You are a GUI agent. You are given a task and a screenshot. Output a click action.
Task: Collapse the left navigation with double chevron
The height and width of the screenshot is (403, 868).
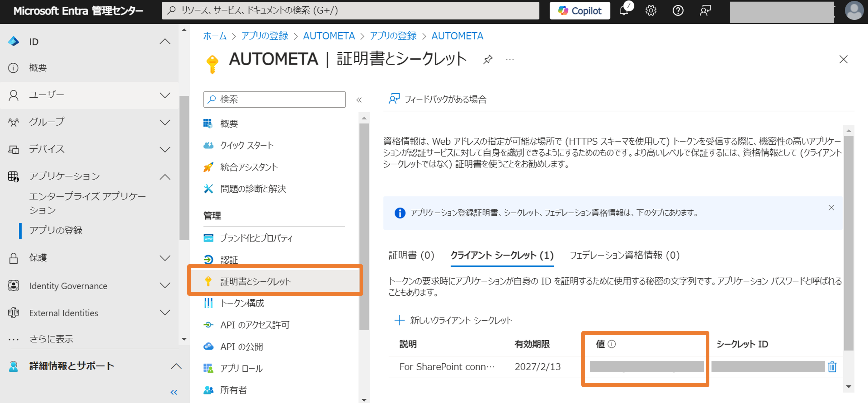click(x=174, y=392)
